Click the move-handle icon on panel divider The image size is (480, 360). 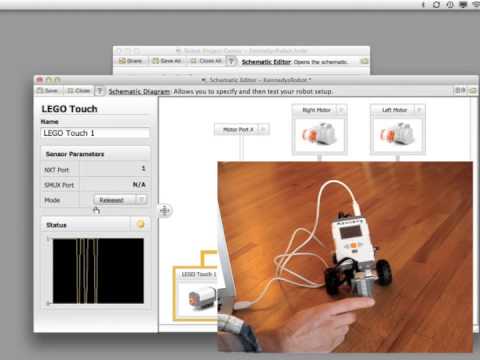[x=165, y=211]
